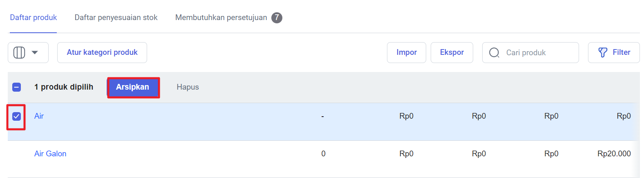Select the Air Galon row price Rp20.000
The width and height of the screenshot is (644, 178).
[614, 154]
